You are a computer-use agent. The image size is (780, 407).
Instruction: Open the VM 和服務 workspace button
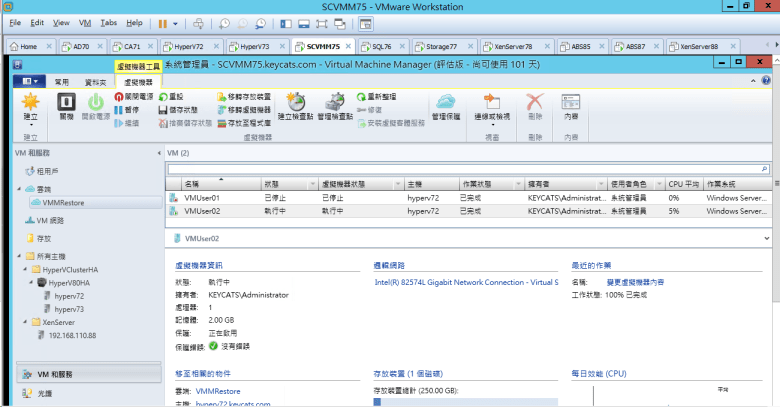coord(55,374)
